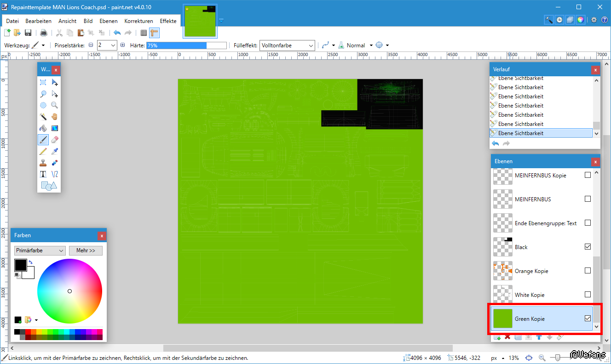Select the Paint Bucket fill tool

tap(43, 128)
